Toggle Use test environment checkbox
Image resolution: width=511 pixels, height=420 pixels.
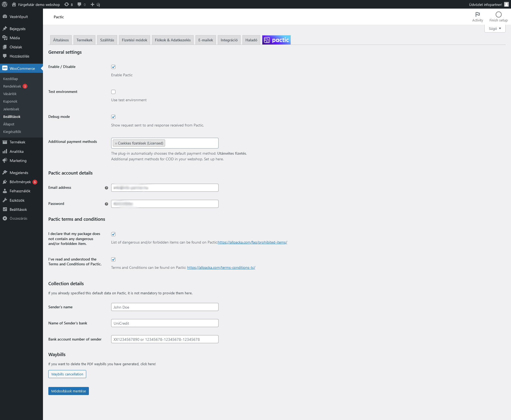point(113,92)
